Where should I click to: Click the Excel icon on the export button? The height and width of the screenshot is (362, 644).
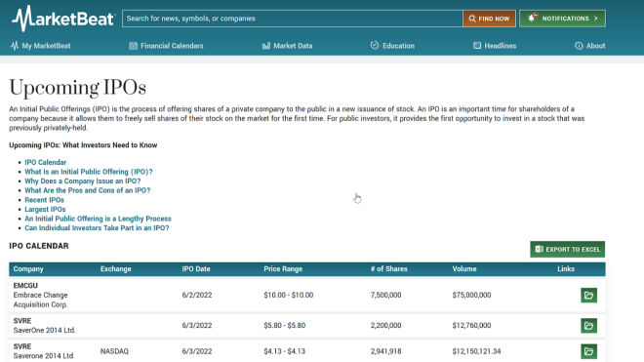(540, 249)
